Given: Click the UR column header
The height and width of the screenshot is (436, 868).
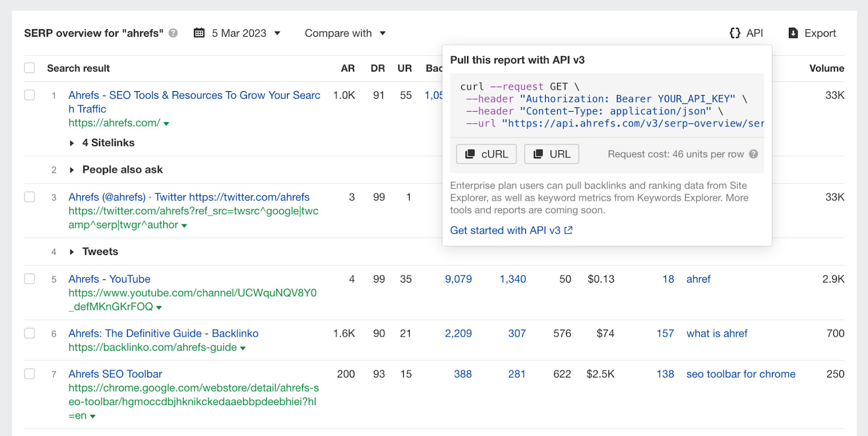Looking at the screenshot, I should point(405,68).
